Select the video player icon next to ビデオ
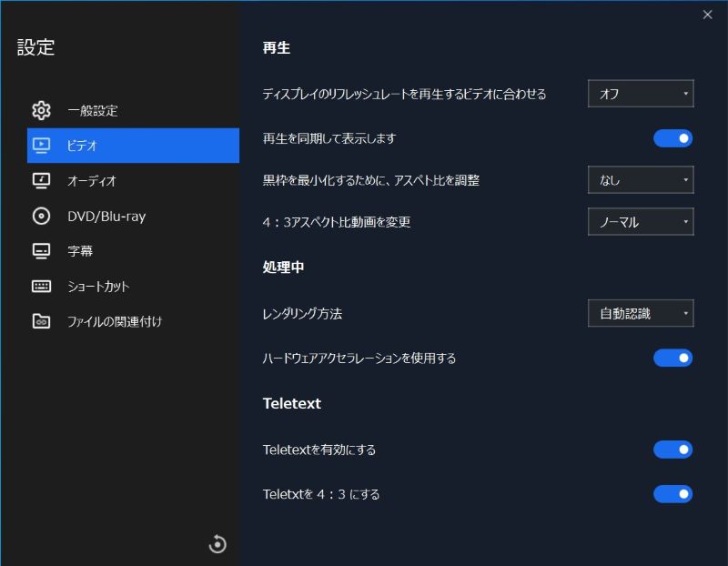Screen dimensions: 728x566 pyautogui.click(x=41, y=146)
